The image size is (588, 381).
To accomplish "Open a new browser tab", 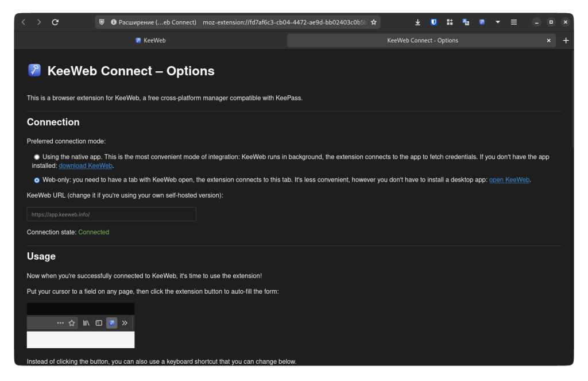I will point(566,40).
